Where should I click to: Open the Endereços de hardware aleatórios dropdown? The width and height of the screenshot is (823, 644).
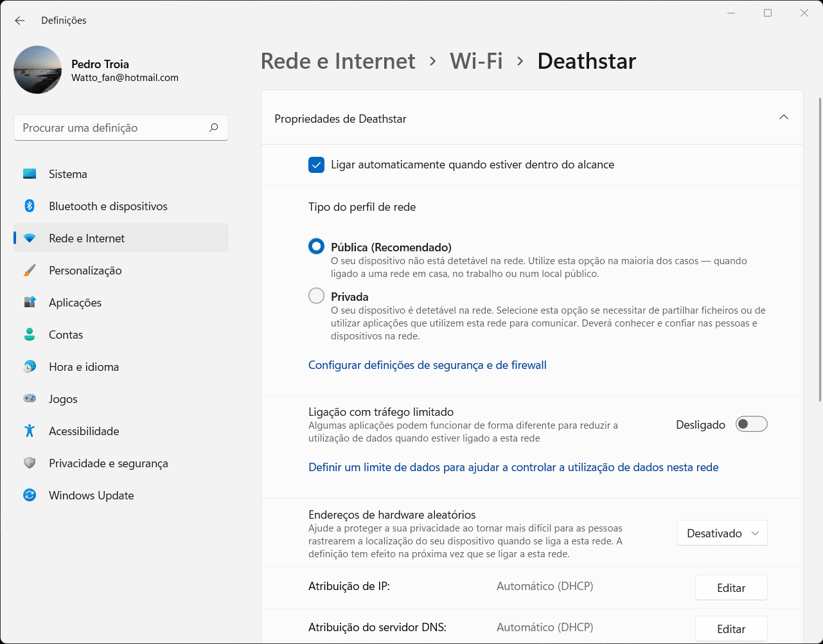click(x=722, y=533)
